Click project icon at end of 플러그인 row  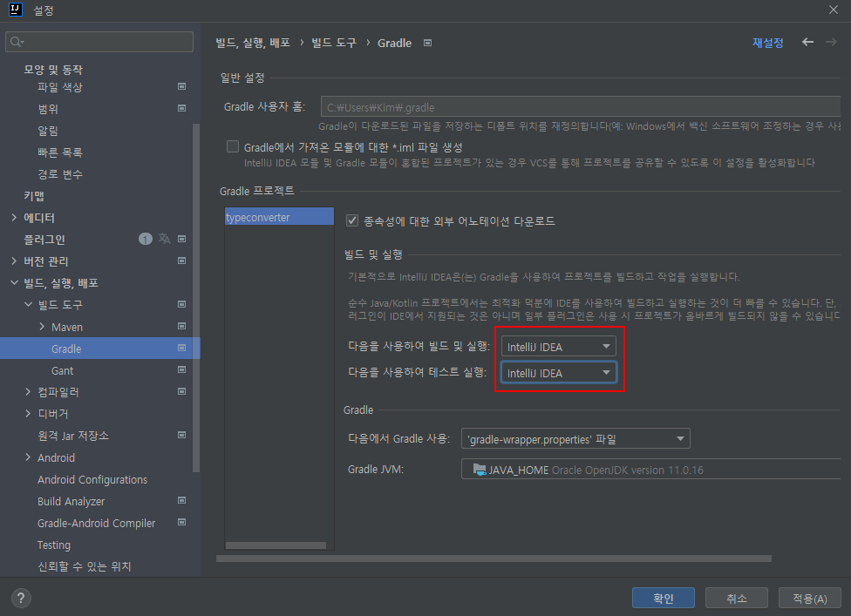pos(182,239)
